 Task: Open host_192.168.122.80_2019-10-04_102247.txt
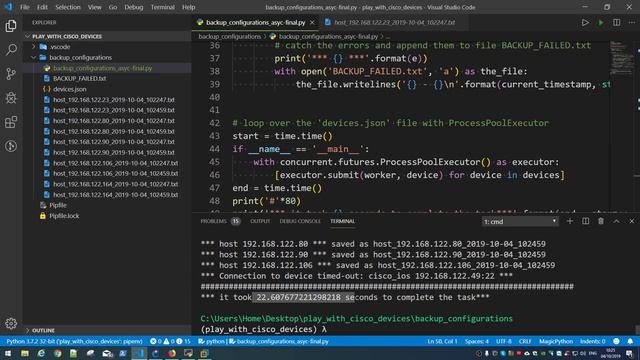coord(114,121)
